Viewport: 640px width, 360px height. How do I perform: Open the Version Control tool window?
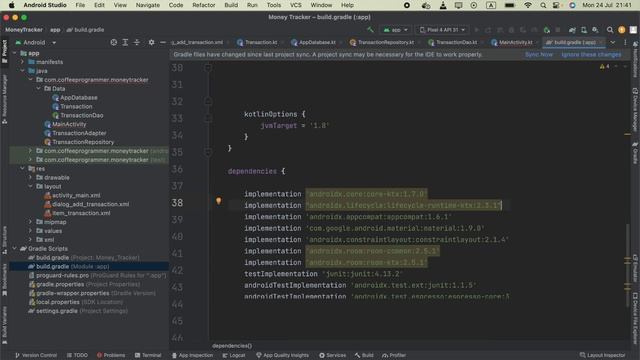click(x=36, y=355)
